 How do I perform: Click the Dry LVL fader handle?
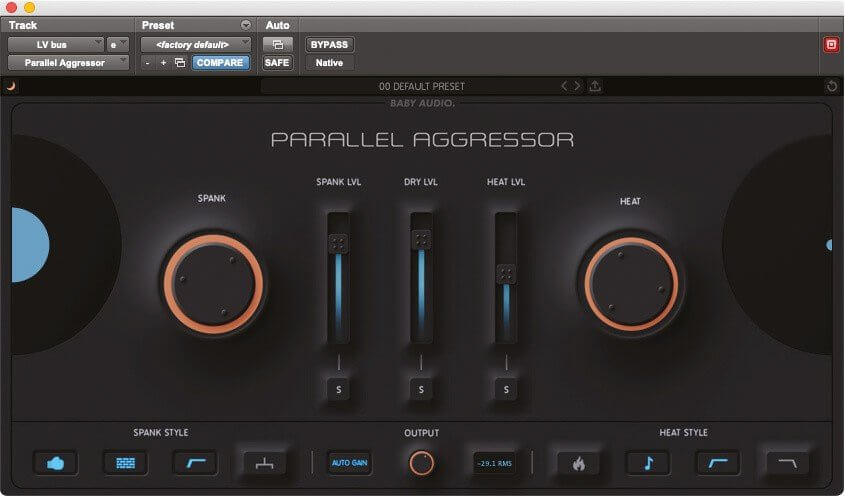point(421,240)
